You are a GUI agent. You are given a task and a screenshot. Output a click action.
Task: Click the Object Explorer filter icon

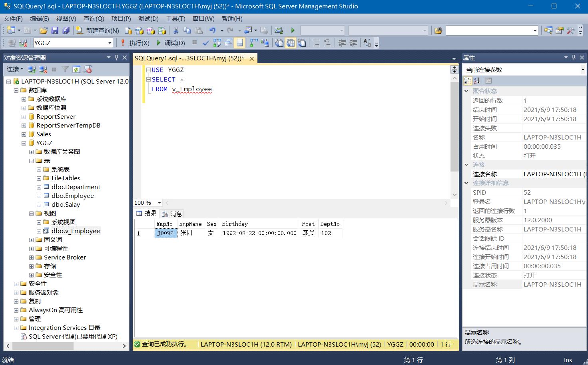pos(65,69)
